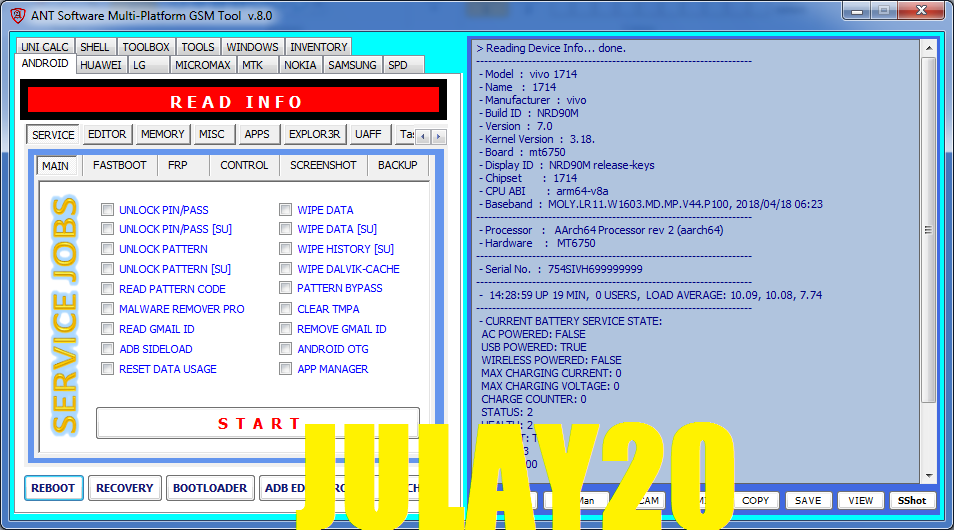
Task: Switch to the MEMORY sub-tab
Action: pos(162,134)
